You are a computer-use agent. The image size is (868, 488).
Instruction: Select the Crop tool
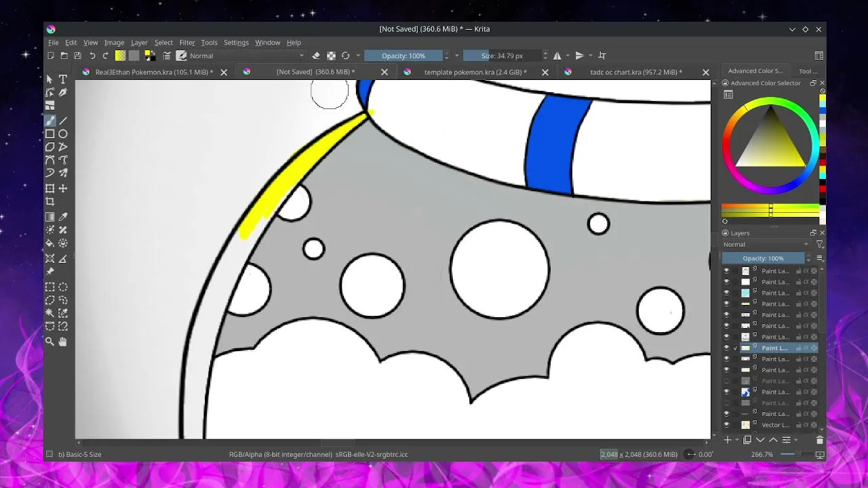[x=50, y=201]
